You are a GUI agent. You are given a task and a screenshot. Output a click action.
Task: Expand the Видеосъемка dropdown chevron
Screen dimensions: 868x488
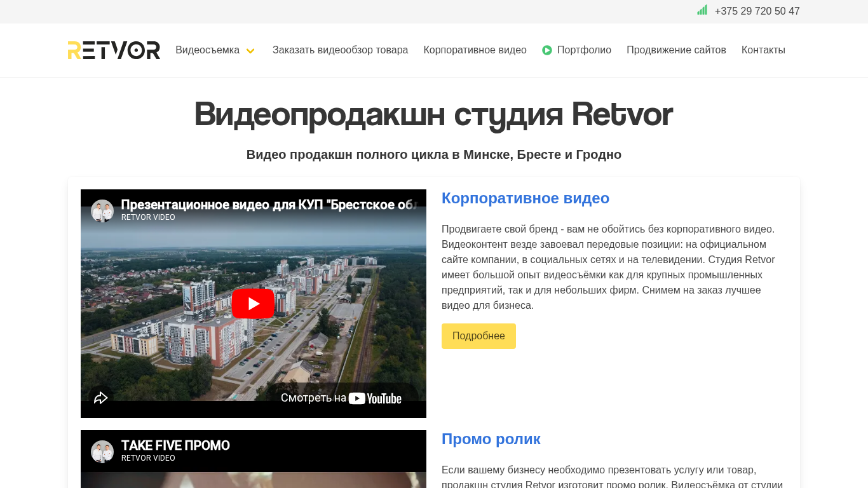point(250,51)
